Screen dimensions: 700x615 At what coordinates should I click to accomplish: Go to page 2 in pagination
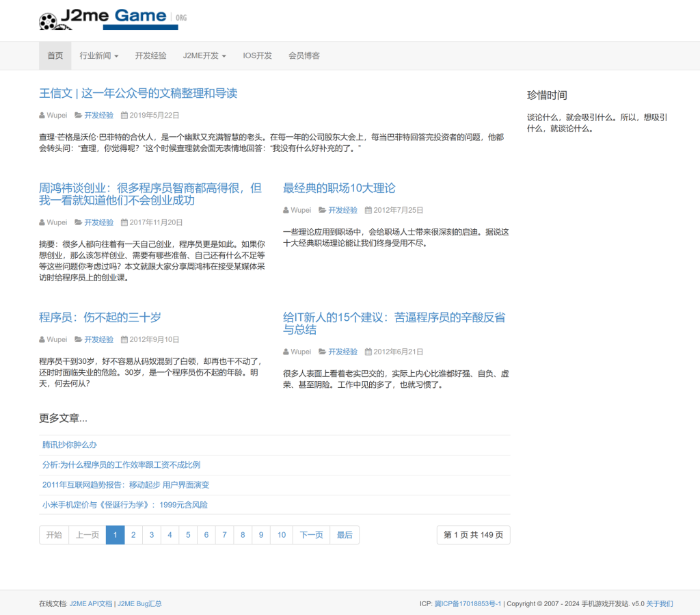pos(133,535)
